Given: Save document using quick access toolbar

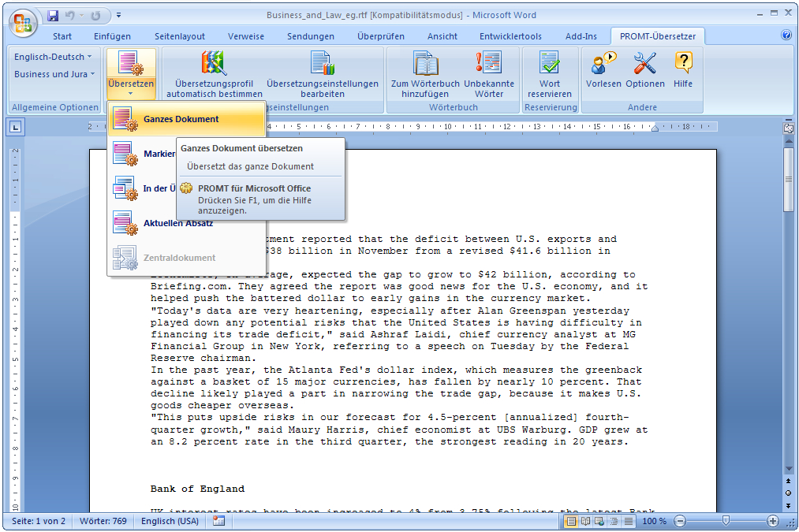Looking at the screenshot, I should pyautogui.click(x=53, y=15).
